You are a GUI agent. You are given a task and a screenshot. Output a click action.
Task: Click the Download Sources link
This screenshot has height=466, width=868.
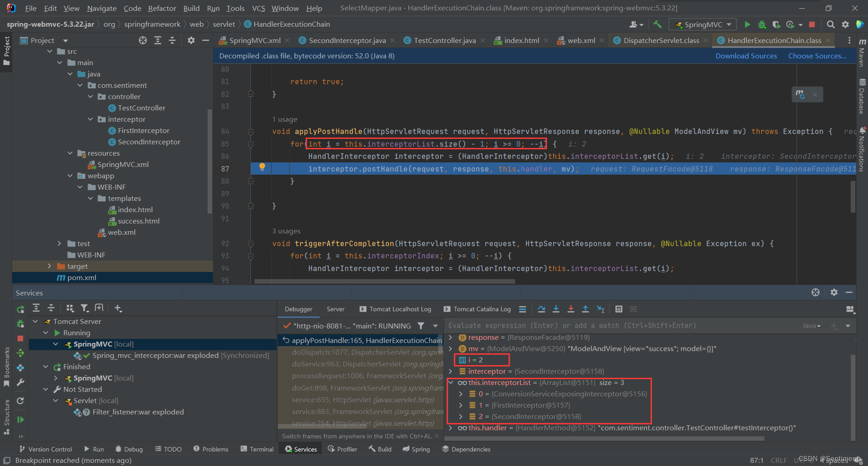point(746,56)
